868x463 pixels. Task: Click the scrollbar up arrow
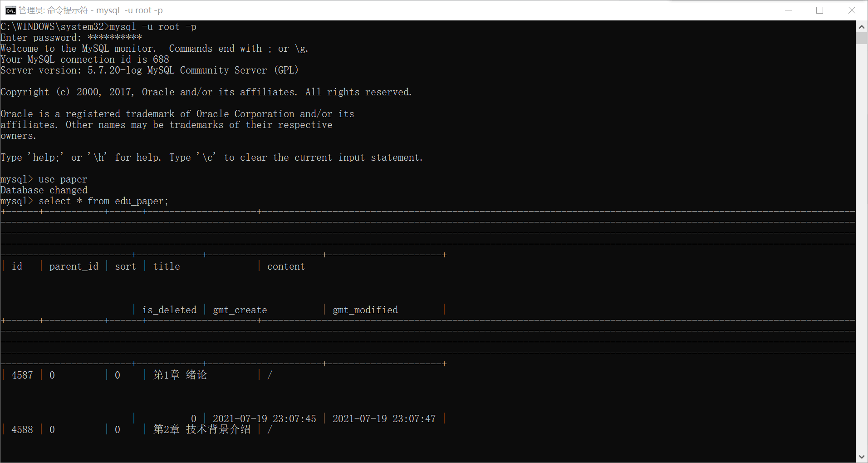(862, 27)
